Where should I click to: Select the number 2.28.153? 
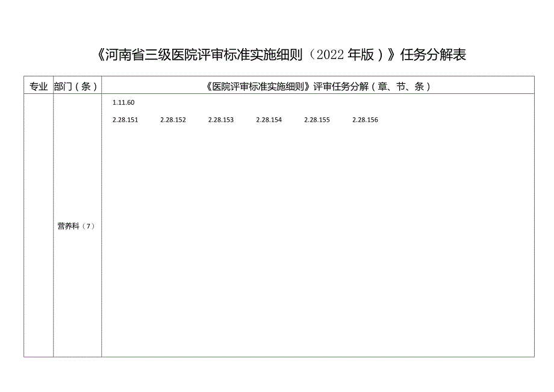coord(221,119)
